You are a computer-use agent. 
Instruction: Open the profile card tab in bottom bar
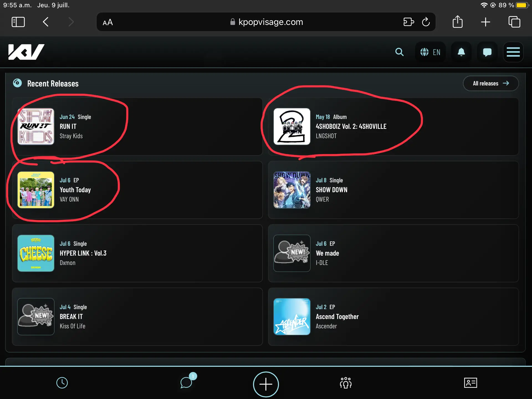coord(470,383)
